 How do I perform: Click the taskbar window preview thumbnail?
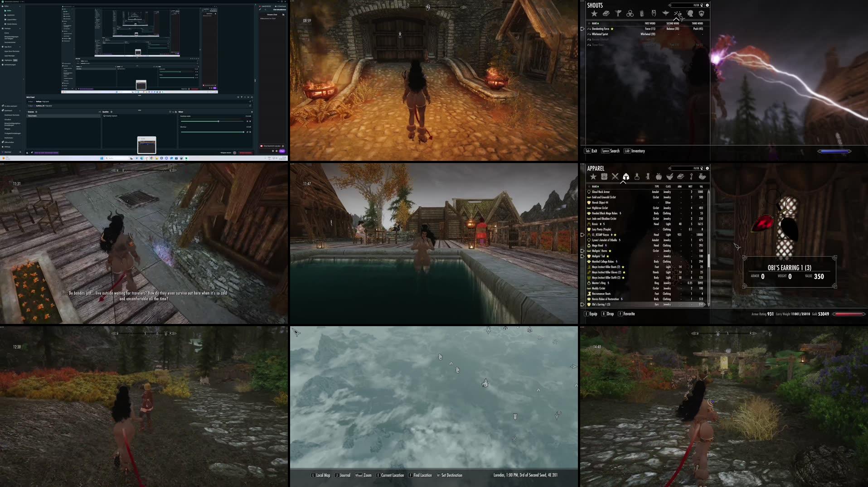(146, 145)
